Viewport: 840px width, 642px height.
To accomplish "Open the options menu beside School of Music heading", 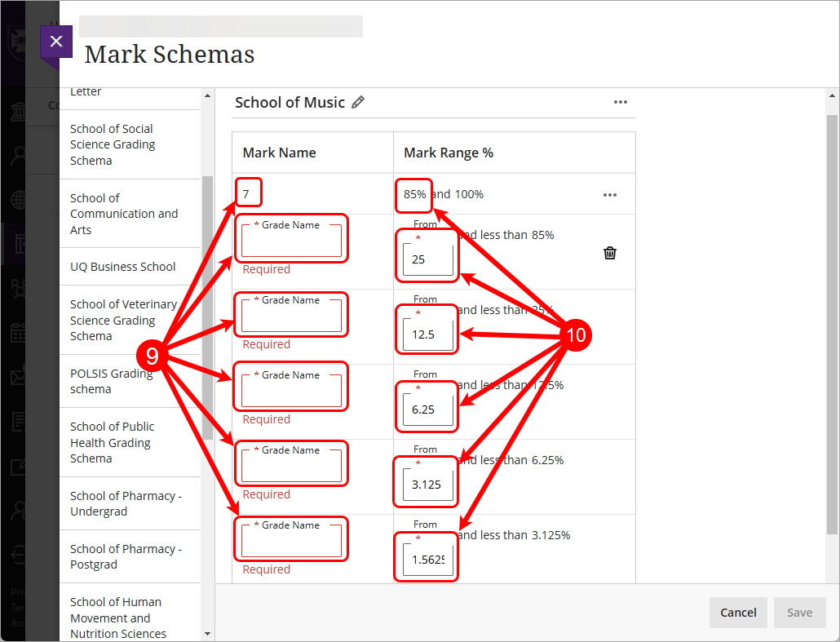I will pos(621,101).
